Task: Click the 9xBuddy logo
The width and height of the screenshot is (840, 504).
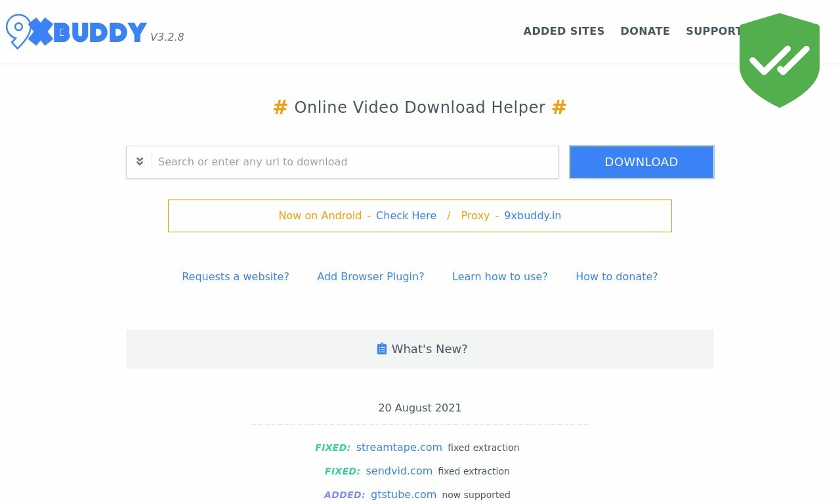Action: coord(76,31)
